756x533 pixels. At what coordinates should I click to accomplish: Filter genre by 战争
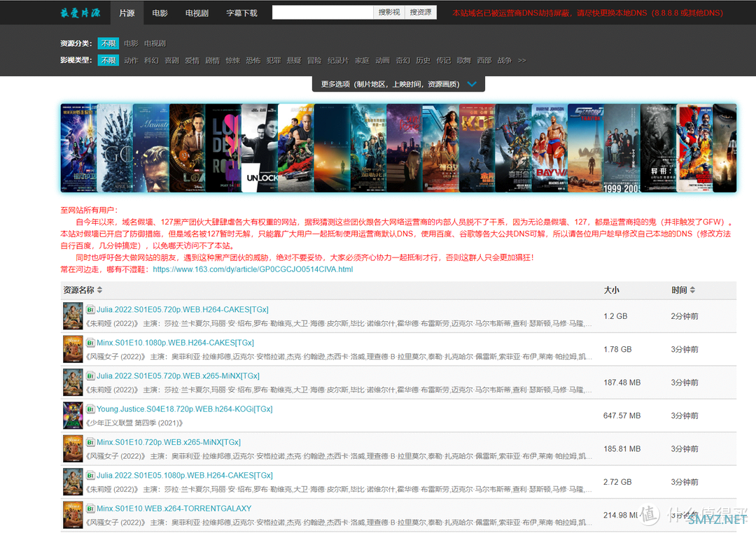pos(504,60)
